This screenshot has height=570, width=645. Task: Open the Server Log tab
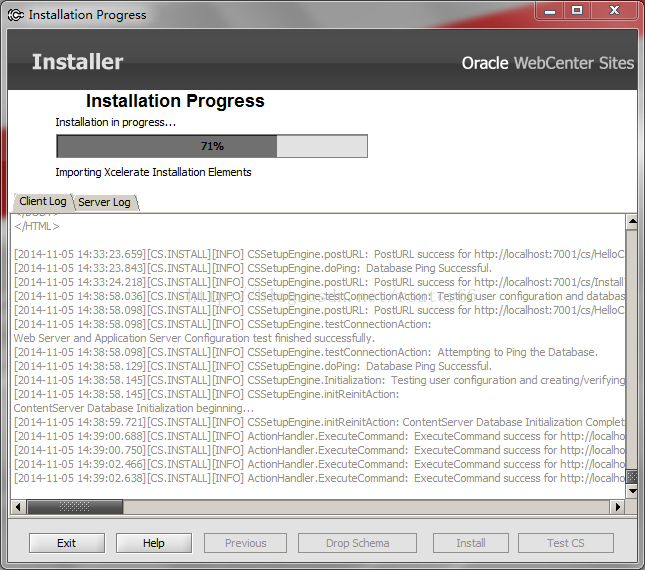(104, 202)
